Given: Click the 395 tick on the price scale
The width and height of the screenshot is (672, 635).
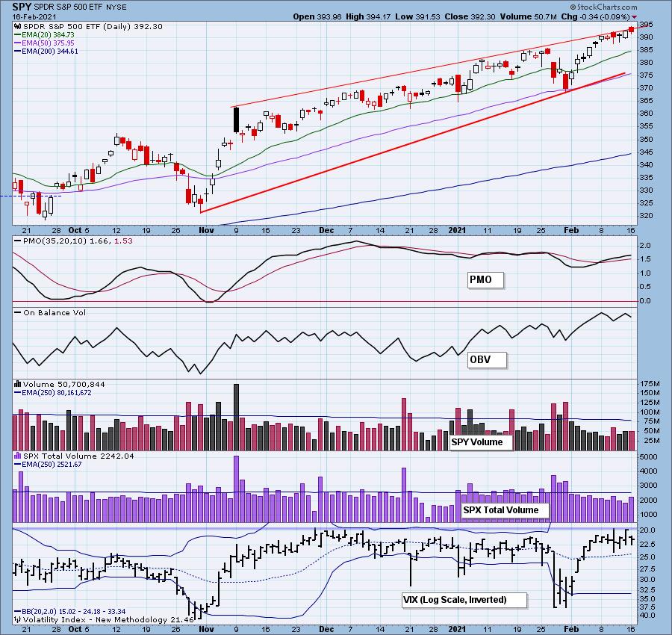Looking at the screenshot, I should point(647,25).
